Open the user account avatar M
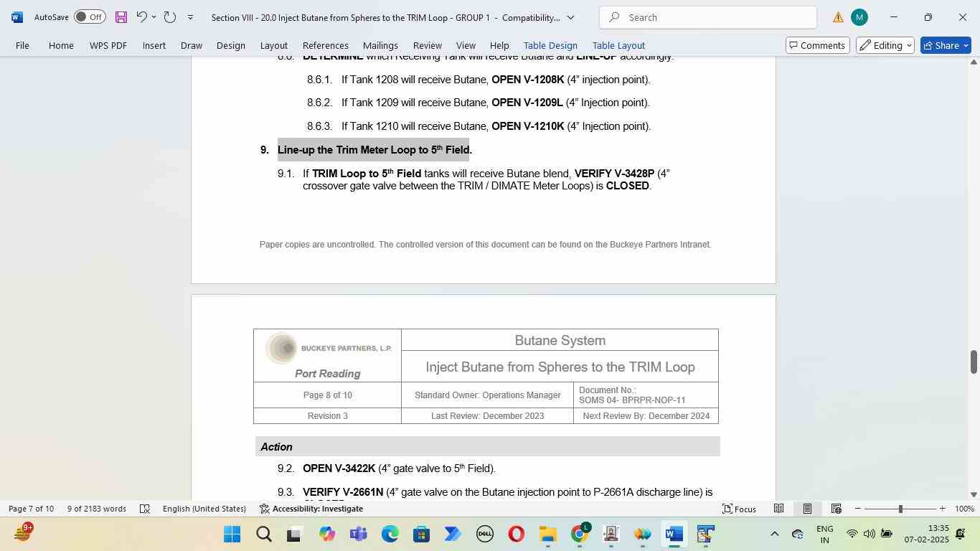 coord(859,17)
